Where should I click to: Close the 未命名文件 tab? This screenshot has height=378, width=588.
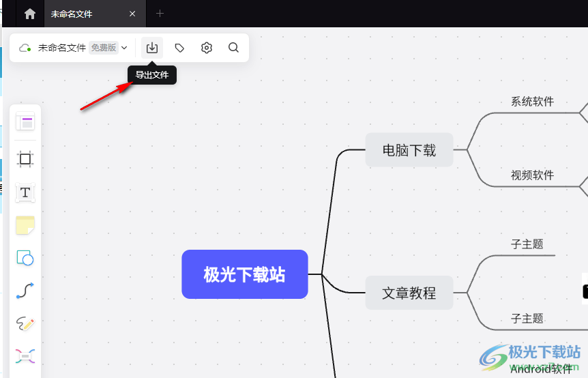(x=132, y=14)
